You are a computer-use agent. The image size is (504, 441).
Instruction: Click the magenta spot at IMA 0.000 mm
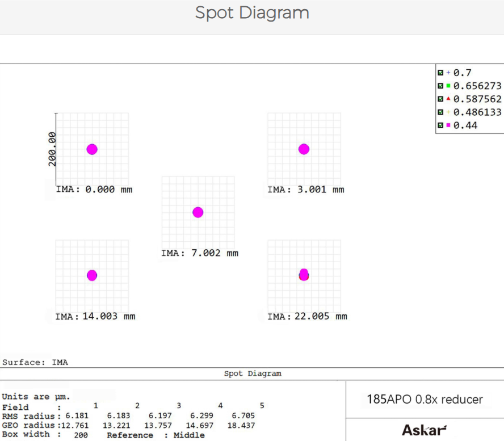[92, 149]
